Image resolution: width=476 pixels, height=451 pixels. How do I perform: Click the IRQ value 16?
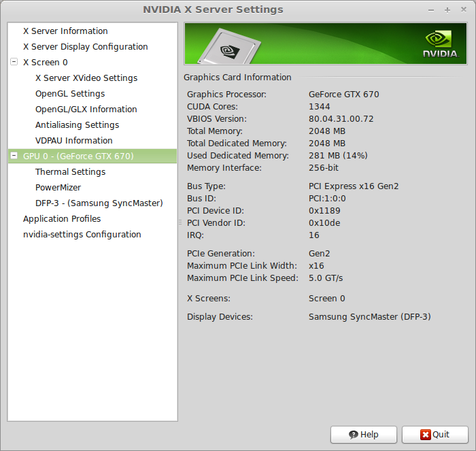coord(314,235)
